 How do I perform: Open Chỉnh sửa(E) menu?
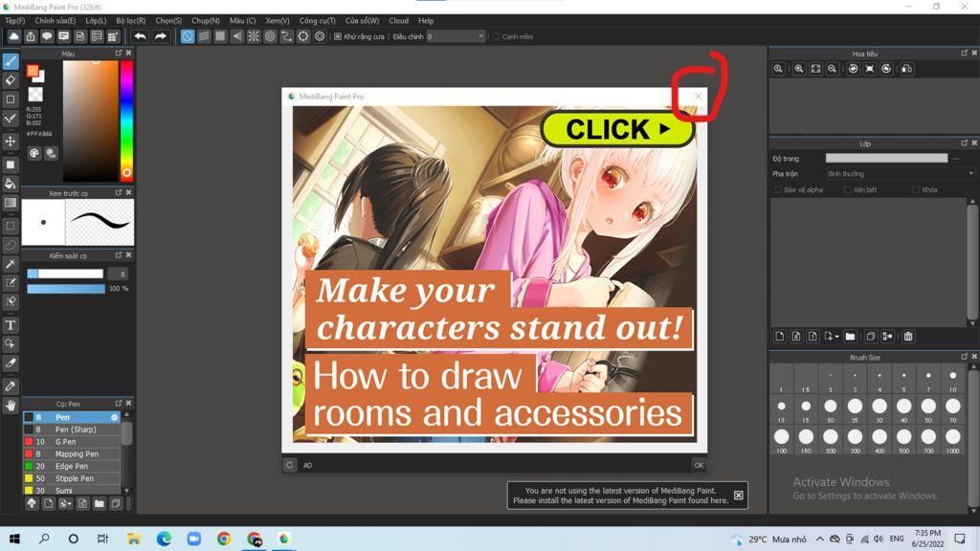(55, 21)
